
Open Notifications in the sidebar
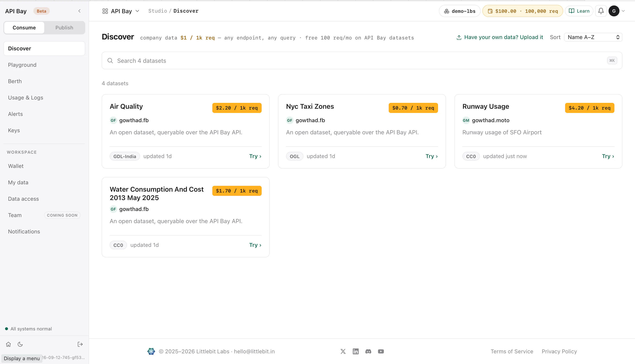(x=44, y=232)
